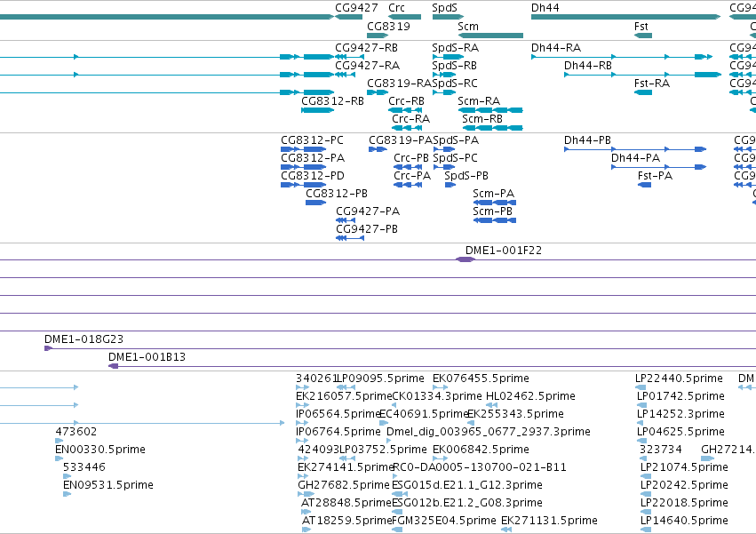
Task: Click the Scm gene label
Action: point(467,27)
